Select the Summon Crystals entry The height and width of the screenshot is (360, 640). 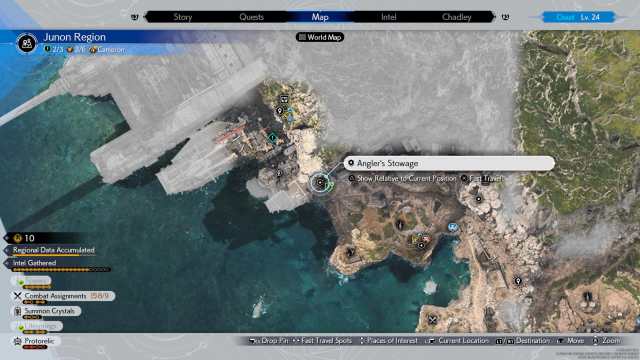click(46, 311)
